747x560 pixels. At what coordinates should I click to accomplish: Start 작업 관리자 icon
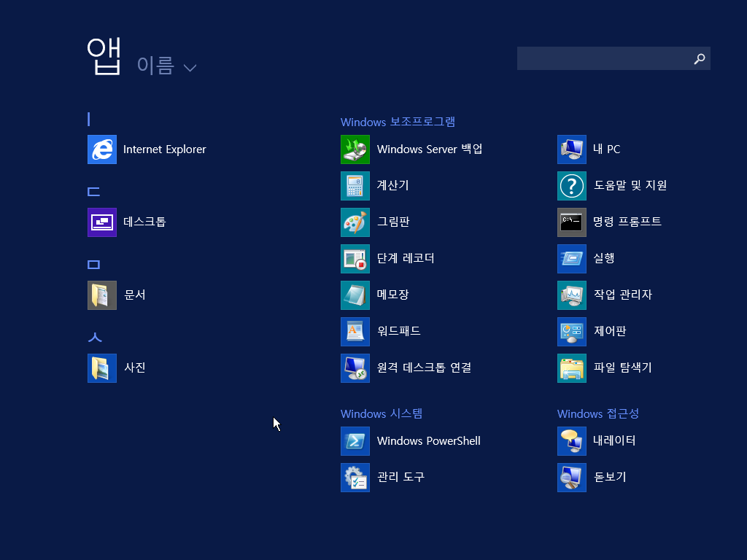pos(572,295)
